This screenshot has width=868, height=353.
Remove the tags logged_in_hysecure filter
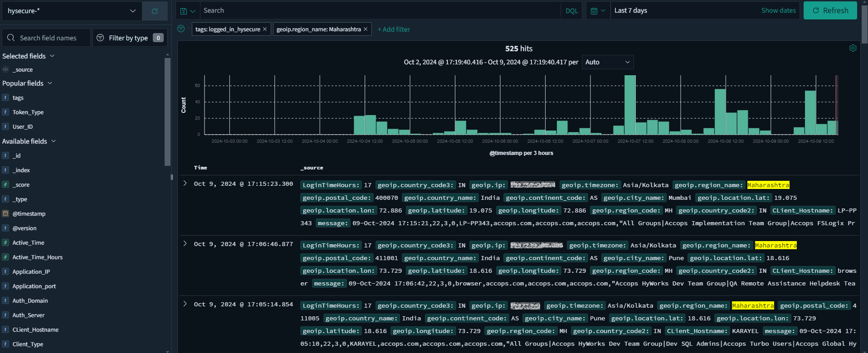(x=265, y=29)
